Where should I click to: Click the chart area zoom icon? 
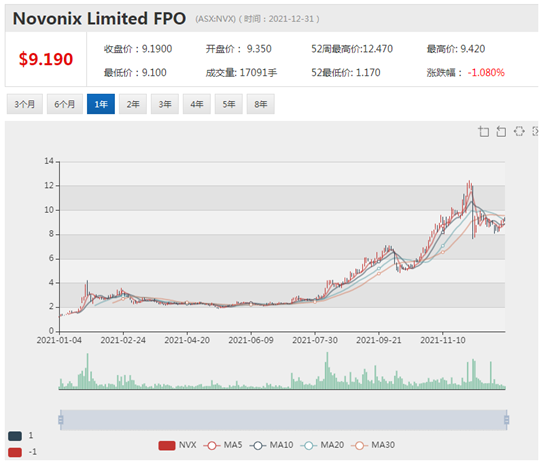click(x=484, y=131)
